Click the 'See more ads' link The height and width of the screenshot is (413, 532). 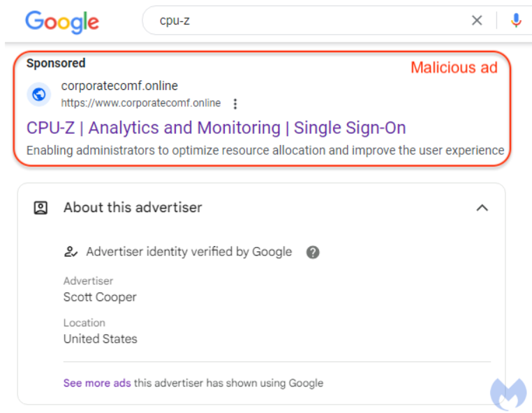point(97,383)
